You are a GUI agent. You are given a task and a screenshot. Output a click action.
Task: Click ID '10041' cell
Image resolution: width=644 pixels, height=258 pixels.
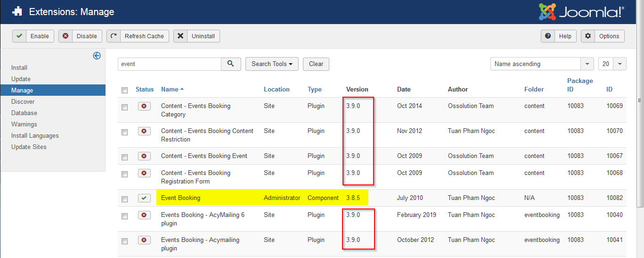[614, 240]
